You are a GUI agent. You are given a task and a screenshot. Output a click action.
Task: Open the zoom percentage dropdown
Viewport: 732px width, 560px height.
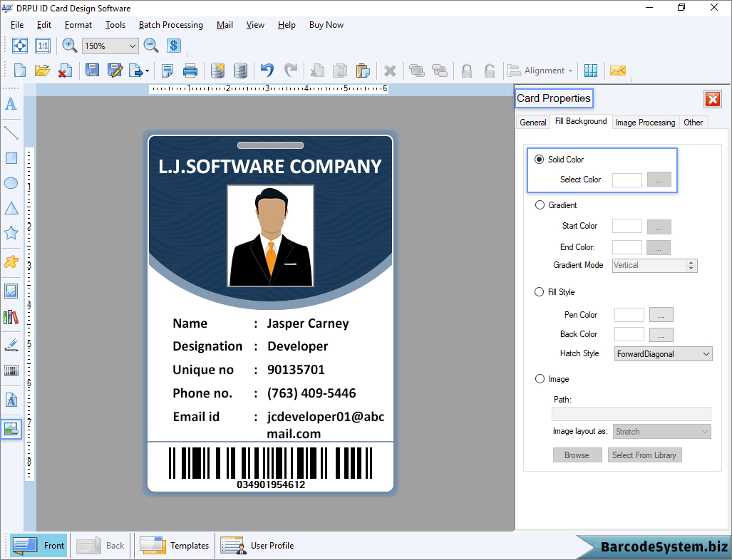(132, 46)
